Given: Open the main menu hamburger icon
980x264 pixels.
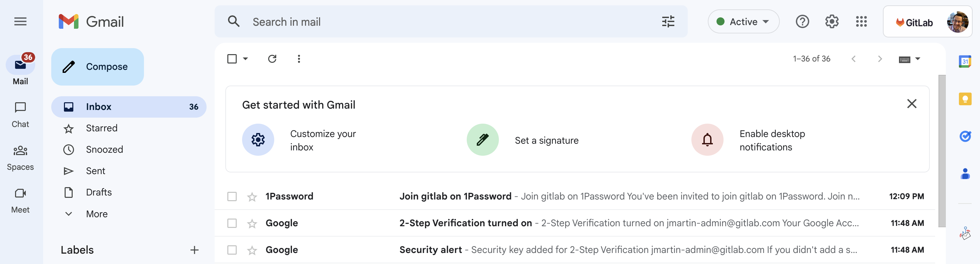Looking at the screenshot, I should [x=20, y=22].
